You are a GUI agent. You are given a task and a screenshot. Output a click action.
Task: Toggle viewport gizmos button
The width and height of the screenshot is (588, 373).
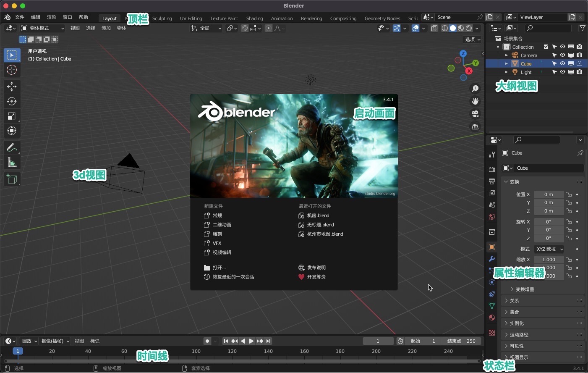397,28
